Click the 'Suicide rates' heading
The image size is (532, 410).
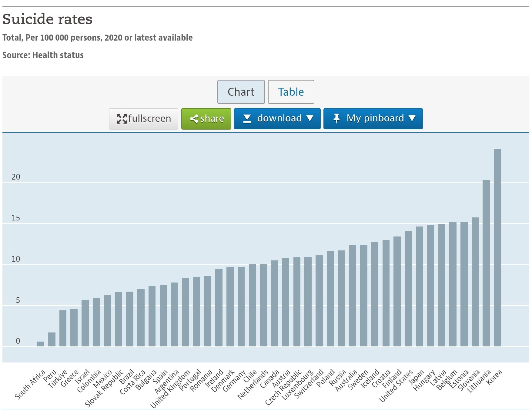(x=47, y=19)
